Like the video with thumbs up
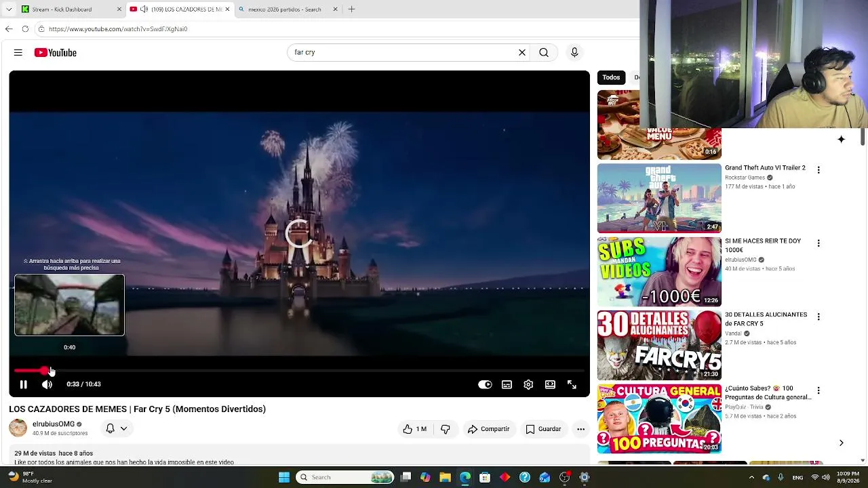Viewport: 868px width, 488px height. tap(414, 429)
